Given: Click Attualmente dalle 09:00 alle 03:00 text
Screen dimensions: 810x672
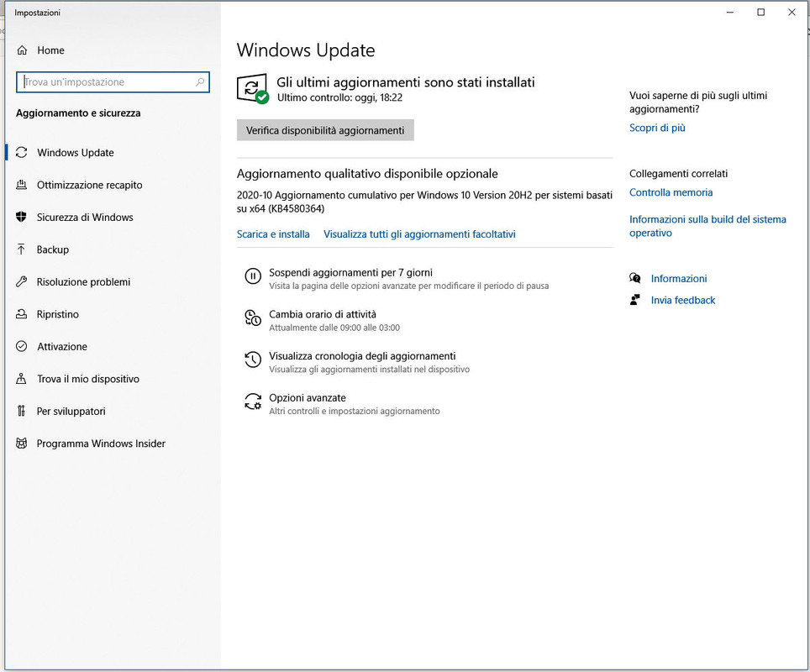Looking at the screenshot, I should pos(334,328).
